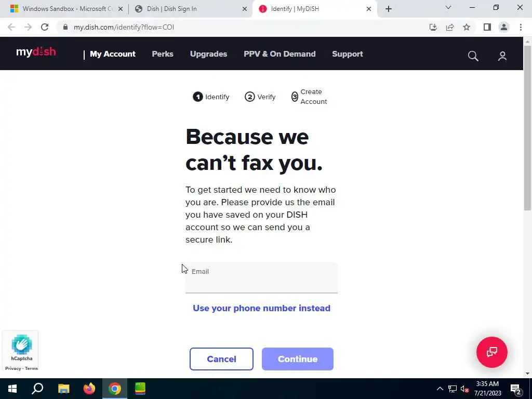This screenshot has height=399, width=532.
Task: Open the user profile icon in header
Action: [x=502, y=56]
